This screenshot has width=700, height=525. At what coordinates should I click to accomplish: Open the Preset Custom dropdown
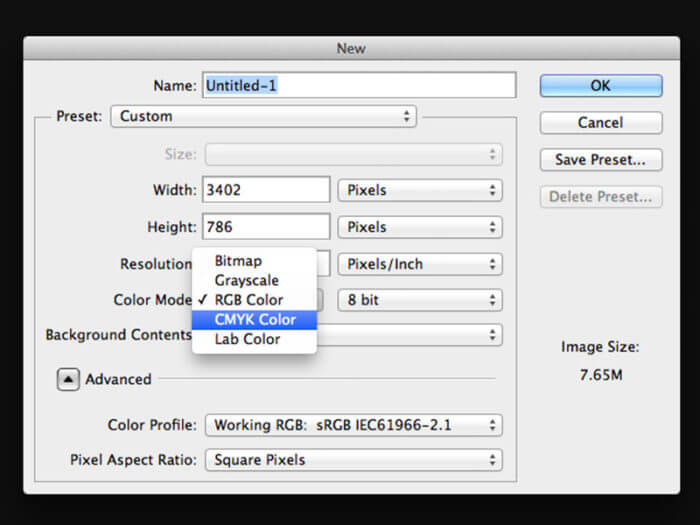(x=263, y=116)
